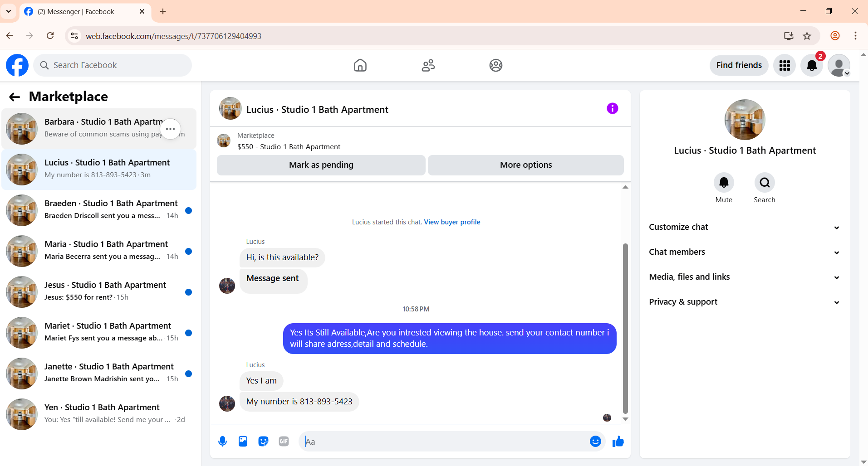The width and height of the screenshot is (868, 466).
Task: Click the 'Message sent' bubble
Action: coord(273,281)
